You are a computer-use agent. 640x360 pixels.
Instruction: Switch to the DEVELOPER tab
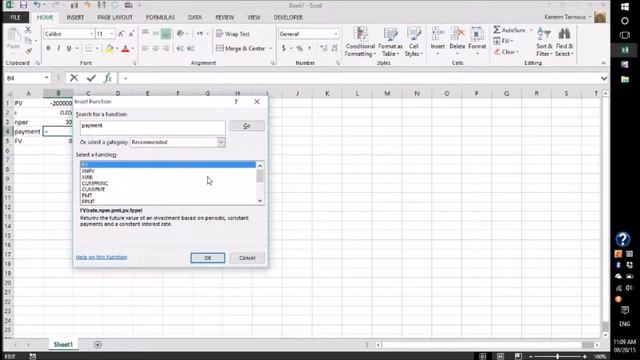pos(288,17)
